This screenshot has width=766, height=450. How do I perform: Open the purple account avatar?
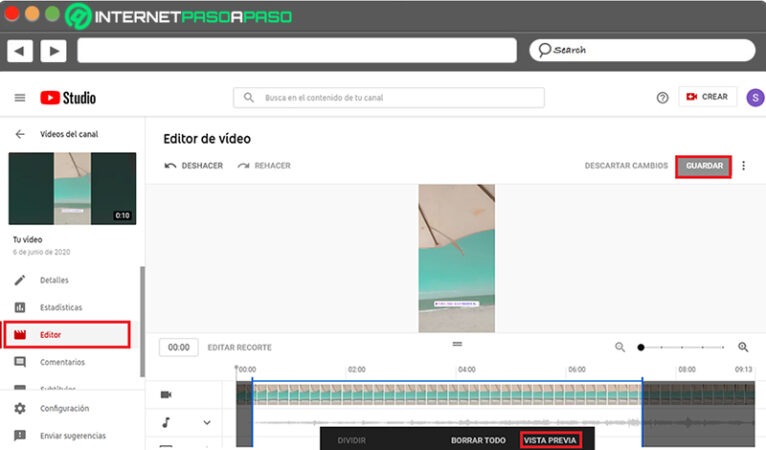(755, 98)
